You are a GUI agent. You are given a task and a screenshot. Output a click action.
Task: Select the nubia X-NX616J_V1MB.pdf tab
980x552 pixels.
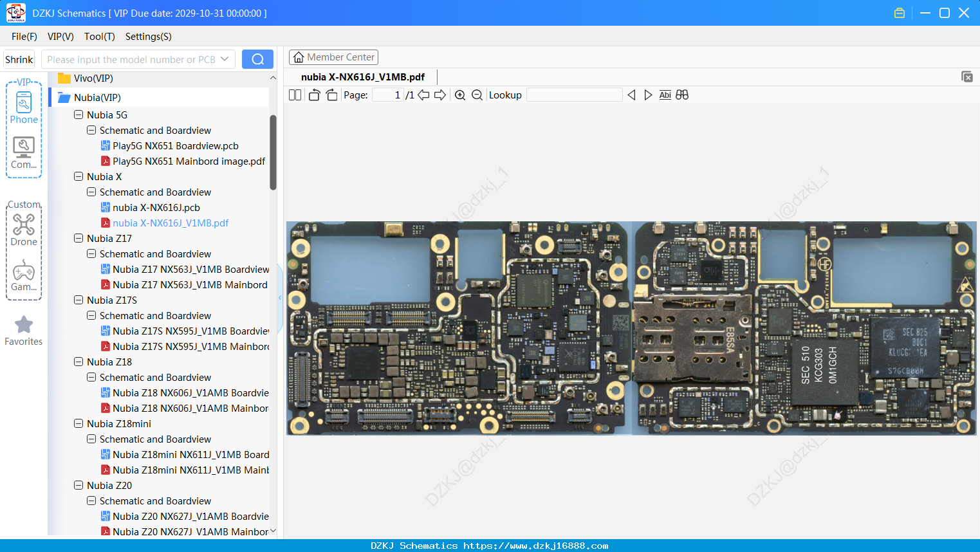click(363, 77)
